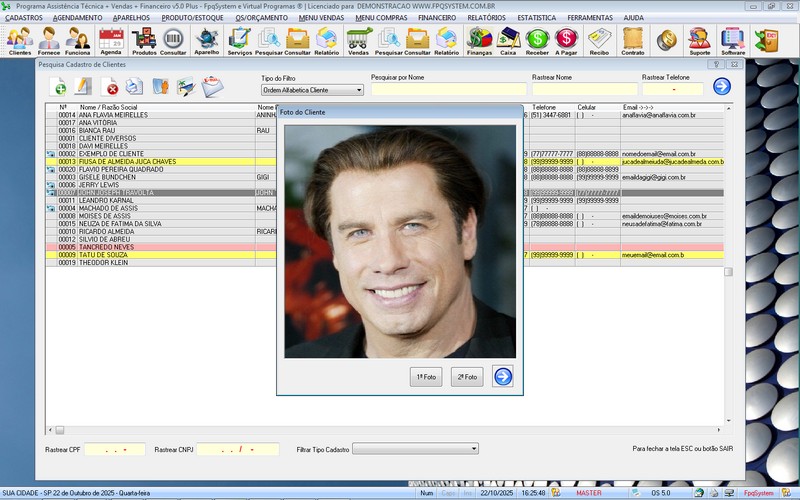Click the 2ª Foto button
Viewport: 800px width, 500px height.
click(x=467, y=377)
